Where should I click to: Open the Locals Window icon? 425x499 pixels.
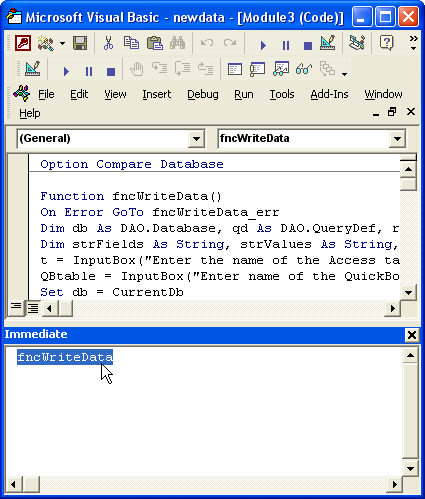pos(235,69)
